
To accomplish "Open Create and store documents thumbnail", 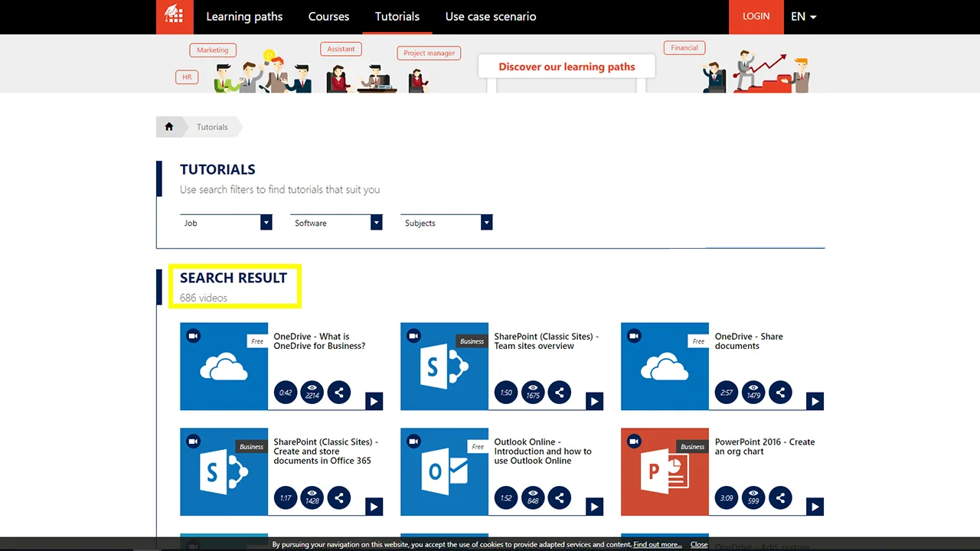I will click(224, 472).
